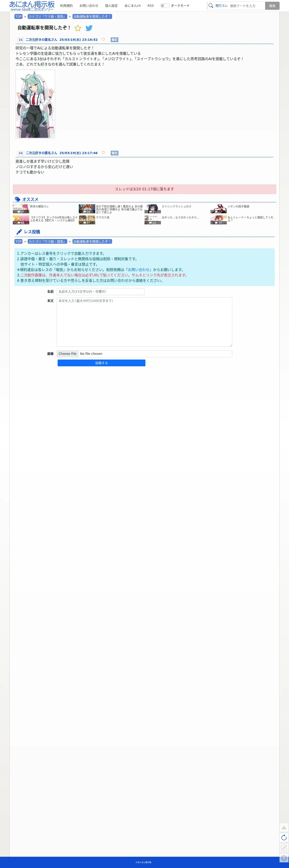Open the gear settings icon at bottom right
The image size is (289, 868).
[284, 858]
